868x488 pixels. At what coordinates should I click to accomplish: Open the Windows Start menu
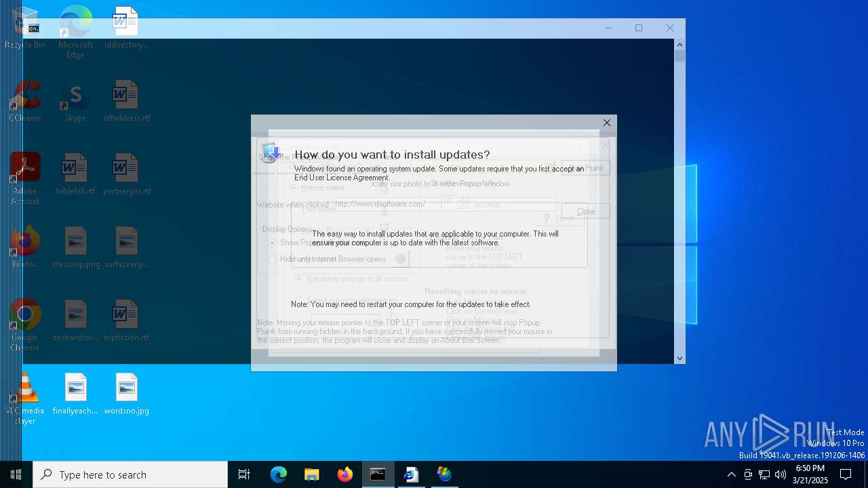(x=16, y=474)
